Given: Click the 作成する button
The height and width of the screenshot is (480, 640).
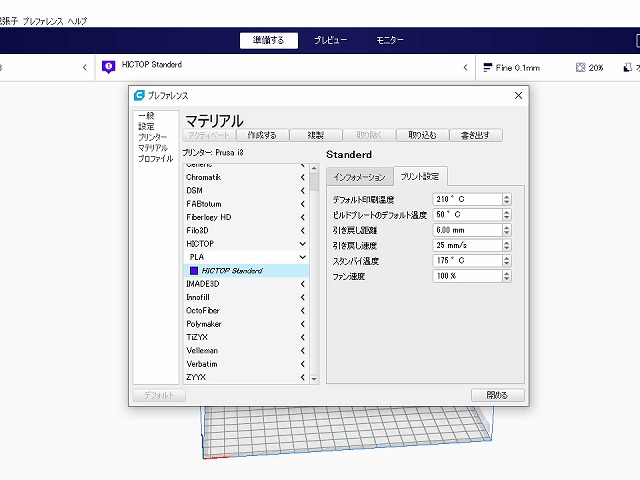Looking at the screenshot, I should pyautogui.click(x=262, y=135).
